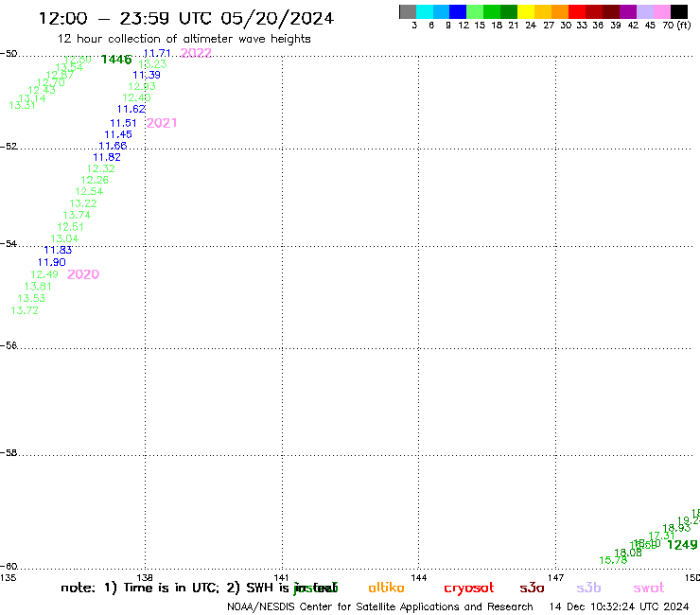The width and height of the screenshot is (700, 615).
Task: Select the 15.78 reading near latitude -60
Action: [x=613, y=560]
